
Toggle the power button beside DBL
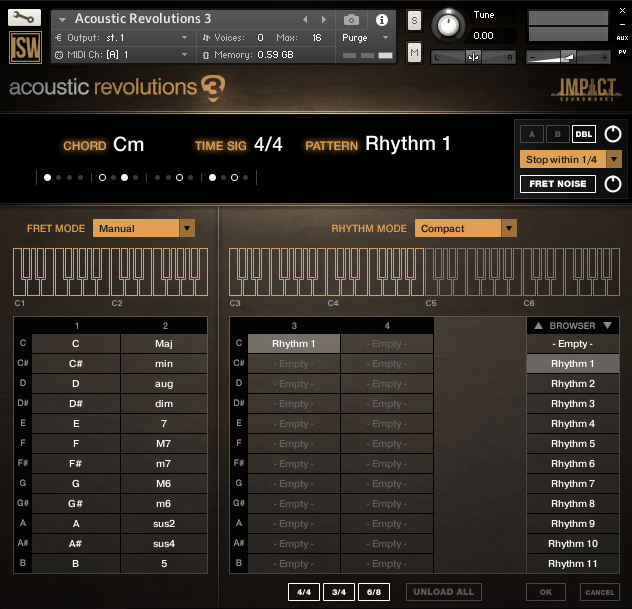click(x=612, y=134)
